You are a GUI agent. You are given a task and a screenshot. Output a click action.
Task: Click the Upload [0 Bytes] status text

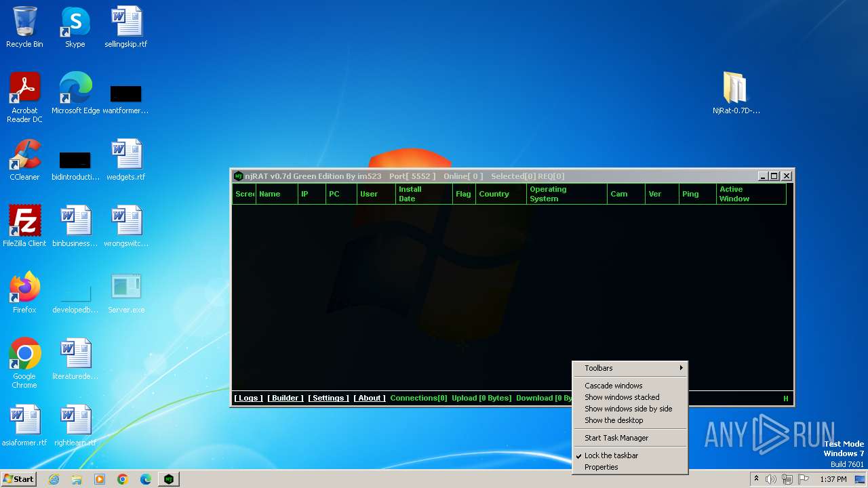click(x=481, y=398)
